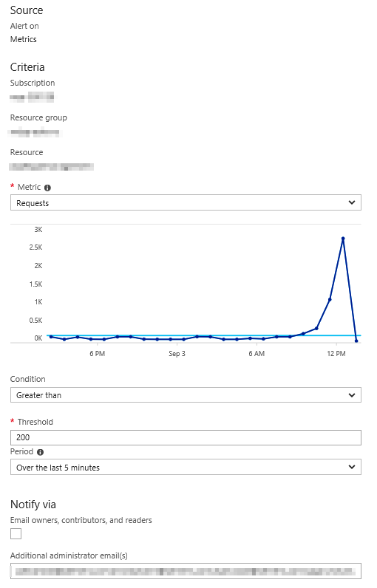Click the blurred Subscription value
The image size is (377, 588).
tap(32, 97)
